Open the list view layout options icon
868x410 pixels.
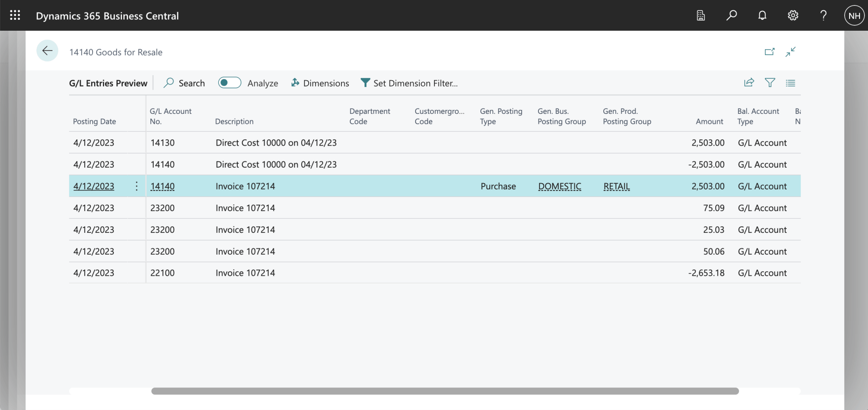tap(790, 83)
